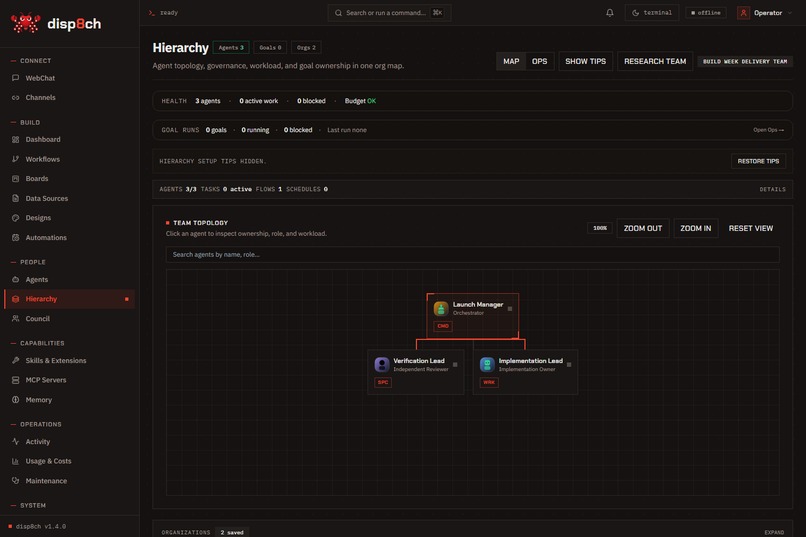Select the Orgs 2 tab
806x537 pixels.
[x=306, y=47]
